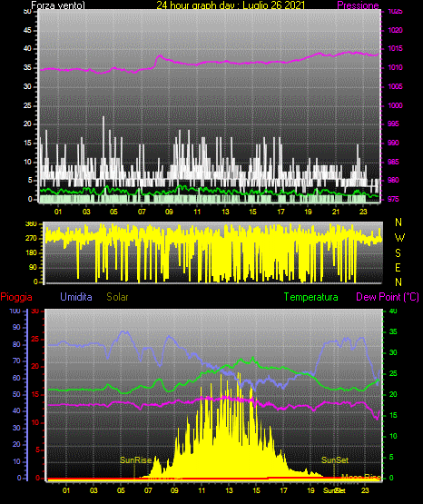Click hour label 15 under the lower chart
This screenshot has width=423, height=504.
coord(256,490)
